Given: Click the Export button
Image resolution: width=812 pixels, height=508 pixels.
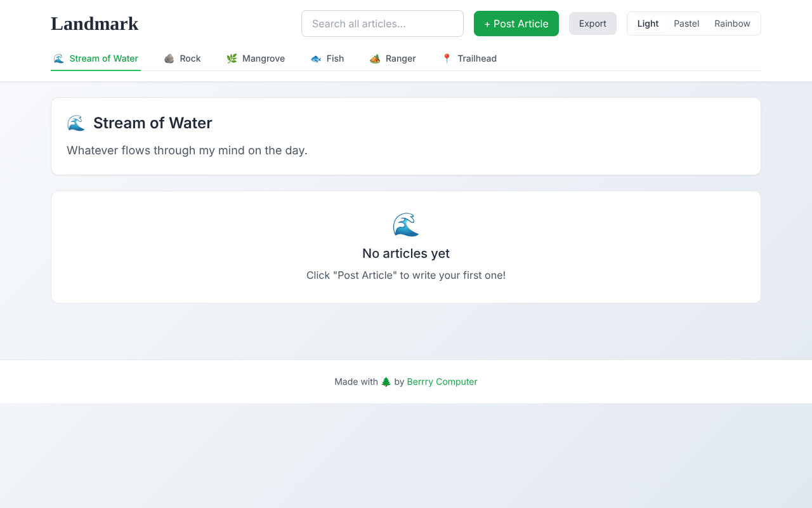Looking at the screenshot, I should [593, 23].
